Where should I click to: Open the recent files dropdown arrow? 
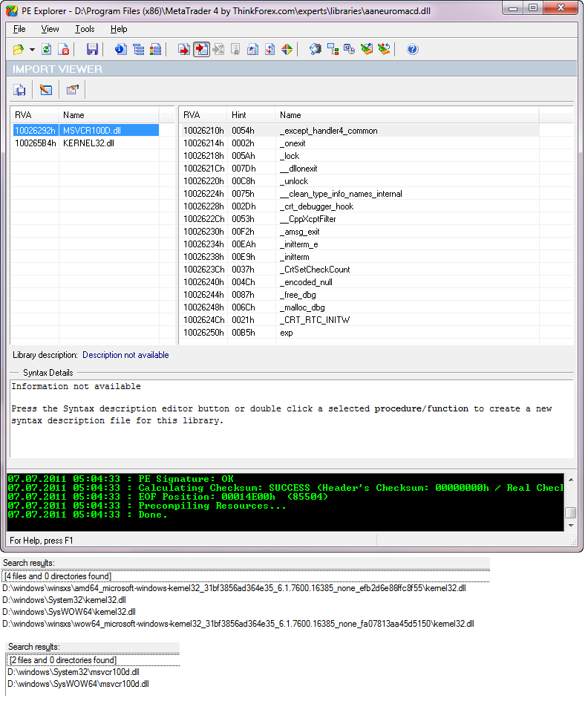32,50
